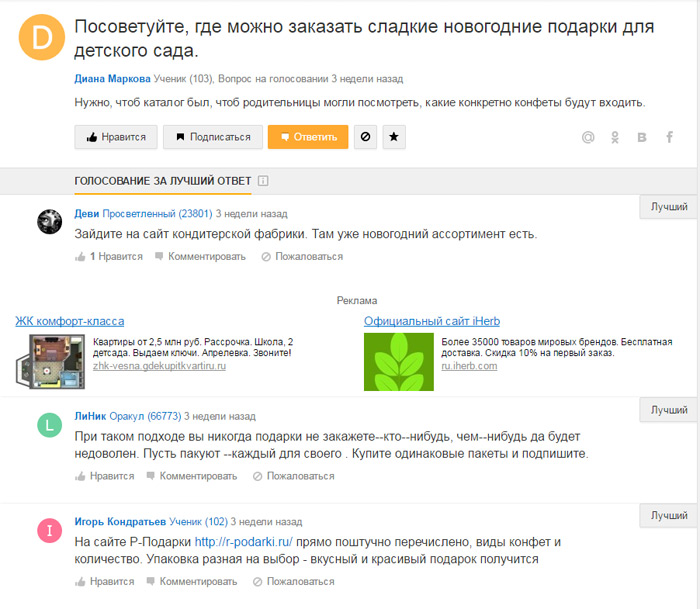Open info icon beside Голосование за лучший ответ

(263, 181)
